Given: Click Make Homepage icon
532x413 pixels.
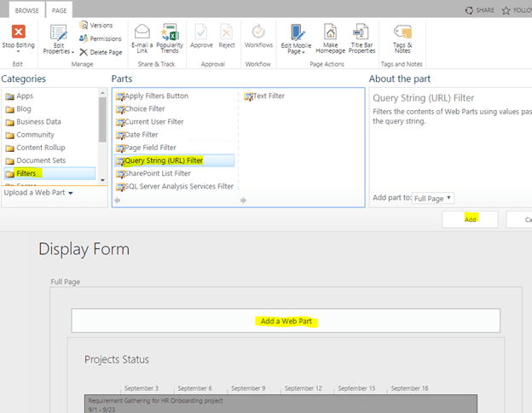Looking at the screenshot, I should click(330, 32).
